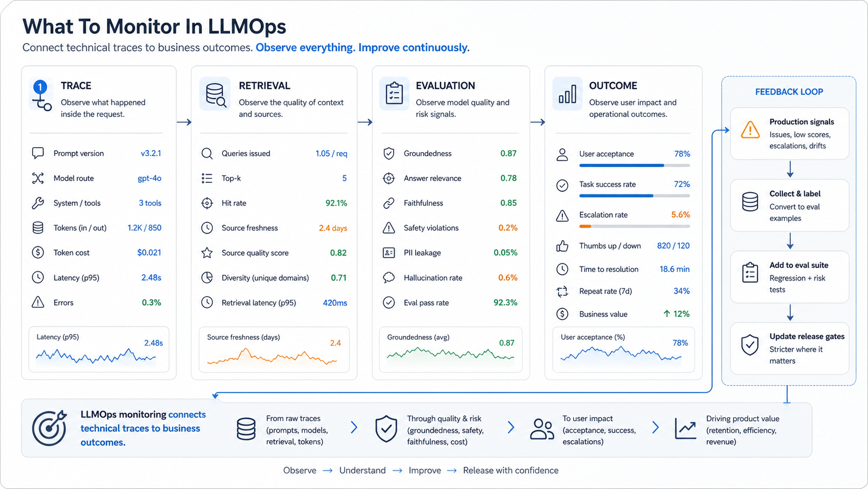
Task: Click the trend chart icon near Driving product value
Action: tap(685, 428)
